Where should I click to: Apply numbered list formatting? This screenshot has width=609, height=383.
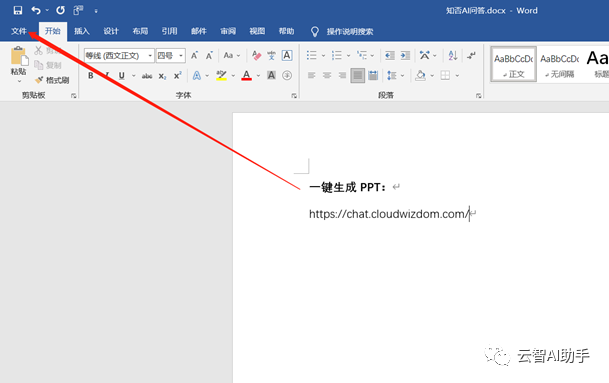(x=336, y=56)
